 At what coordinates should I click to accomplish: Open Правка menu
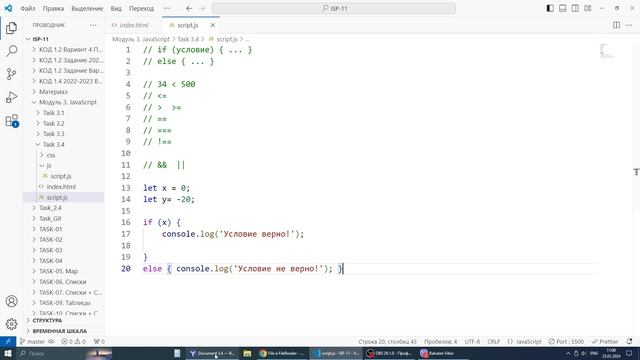click(53, 8)
